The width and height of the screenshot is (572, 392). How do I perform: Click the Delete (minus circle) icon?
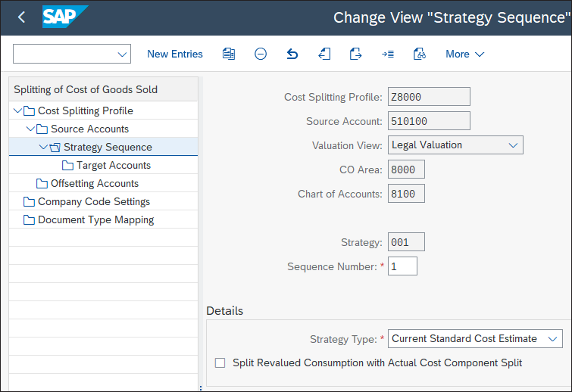261,54
